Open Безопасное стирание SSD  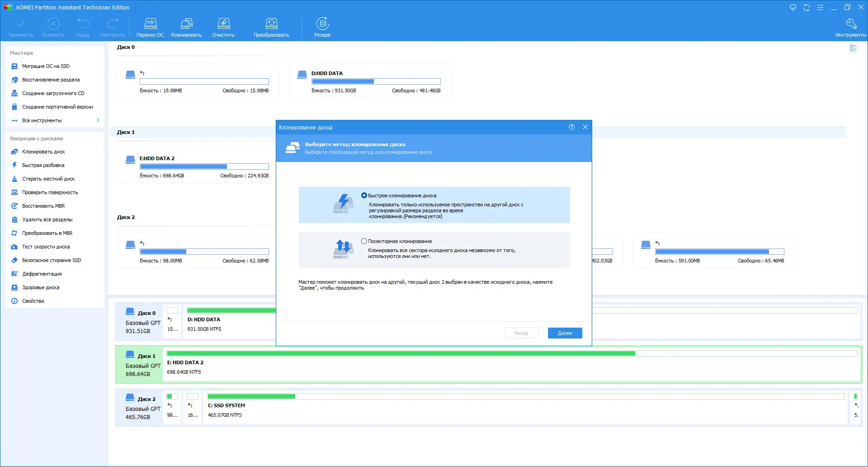[x=52, y=260]
